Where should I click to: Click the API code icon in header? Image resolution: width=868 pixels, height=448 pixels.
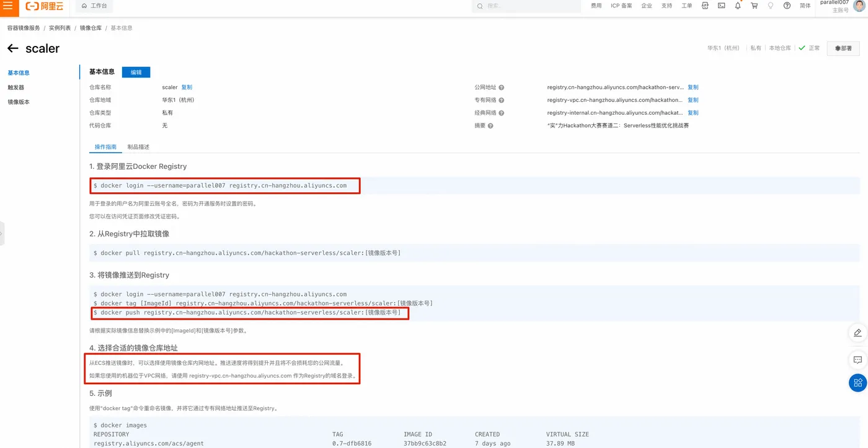[x=706, y=6]
